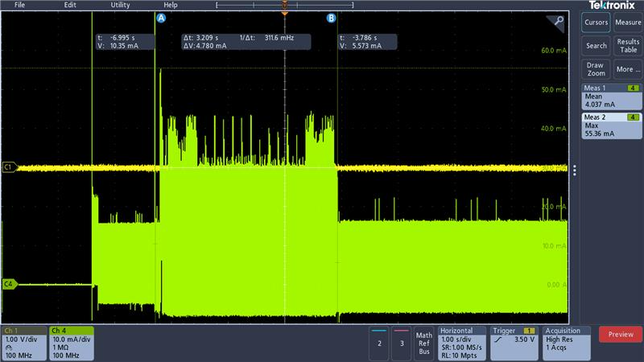
Task: Select cursor A marker
Action: tap(161, 18)
